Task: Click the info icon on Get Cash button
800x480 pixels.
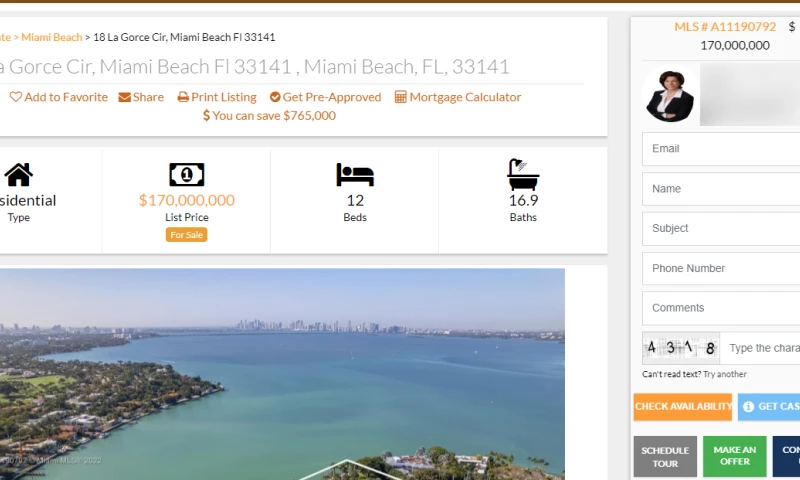Action: tap(748, 407)
